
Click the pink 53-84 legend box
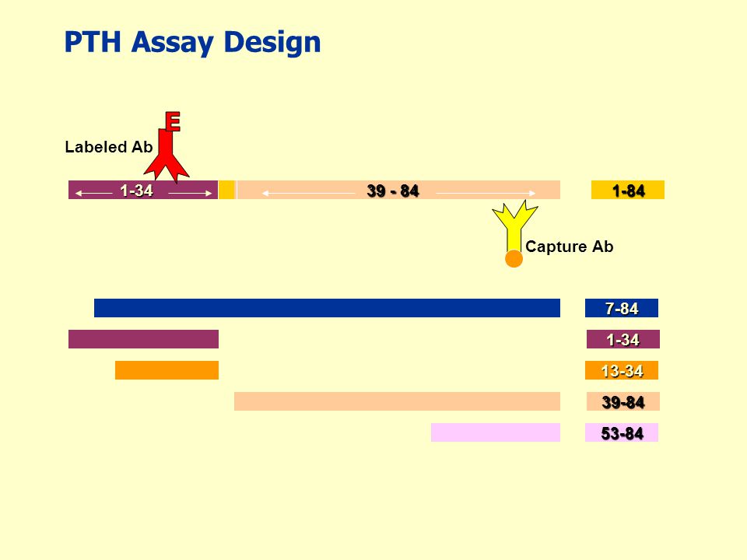pos(621,432)
